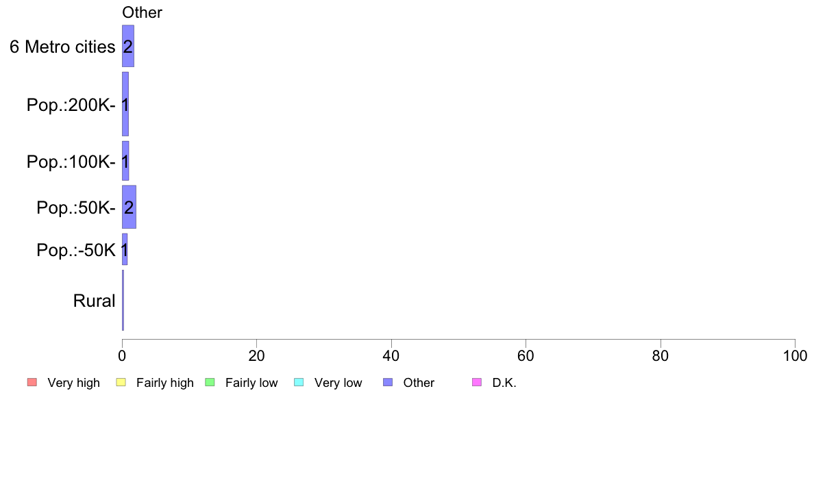Click the Very low cyan legend swatch
This screenshot has width=814, height=504.
[x=299, y=383]
